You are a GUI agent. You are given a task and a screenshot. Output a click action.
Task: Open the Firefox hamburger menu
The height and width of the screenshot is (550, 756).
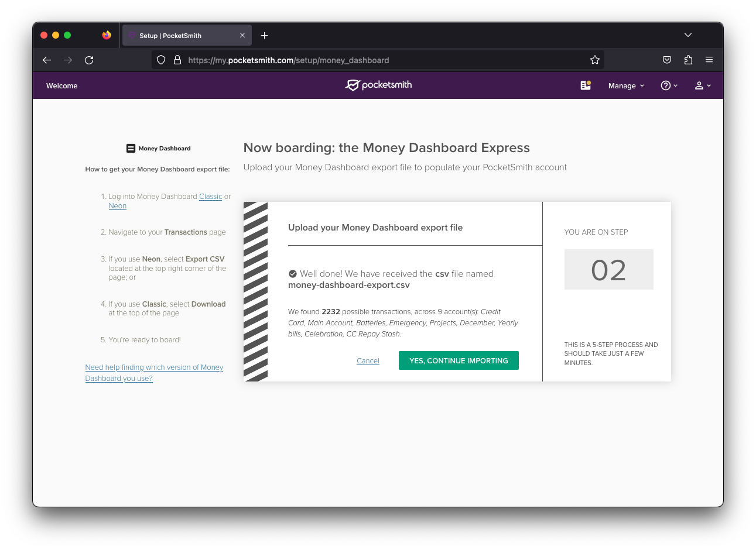point(709,60)
